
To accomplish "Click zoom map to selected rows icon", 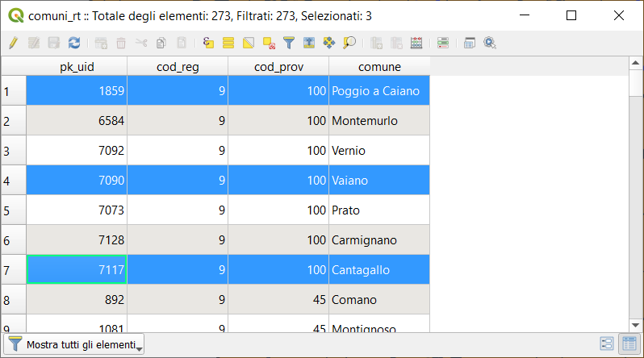I will tap(349, 43).
